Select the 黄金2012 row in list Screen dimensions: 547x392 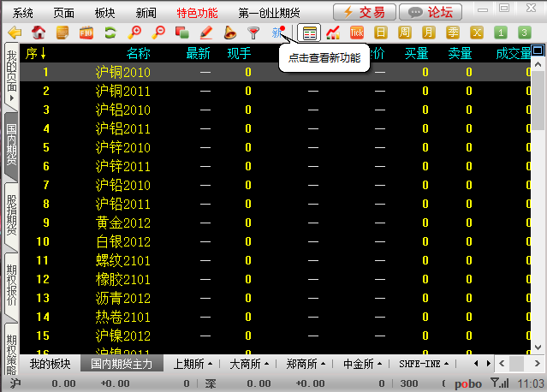point(123,223)
